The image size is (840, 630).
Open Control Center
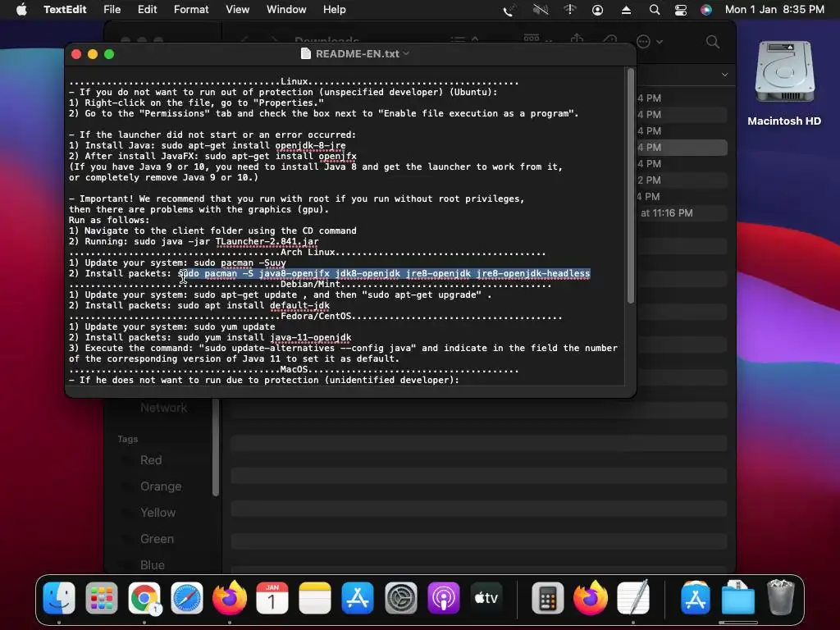click(680, 10)
